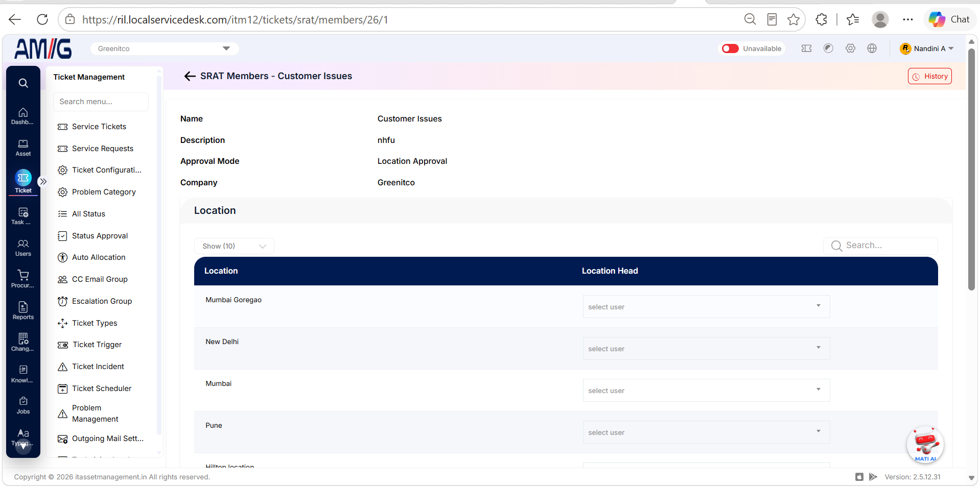Open the Show (10) rows dropdown
This screenshot has height=487, width=980.
tap(234, 246)
